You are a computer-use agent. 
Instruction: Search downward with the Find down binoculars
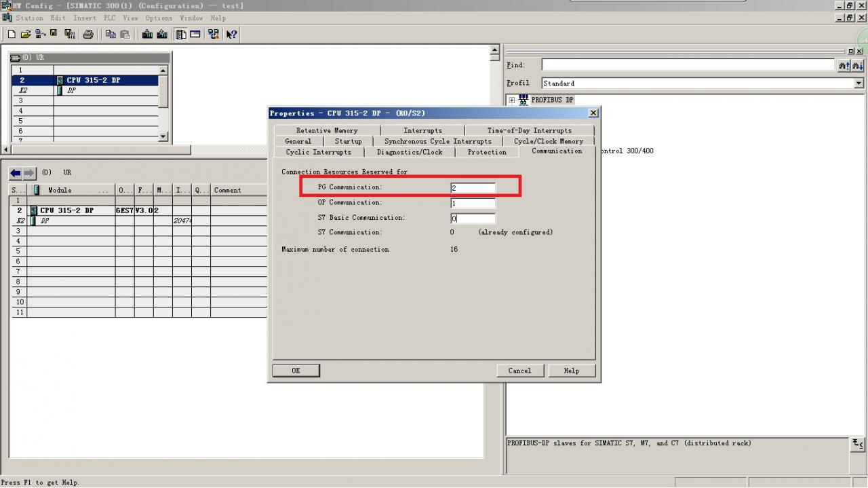[858, 65]
